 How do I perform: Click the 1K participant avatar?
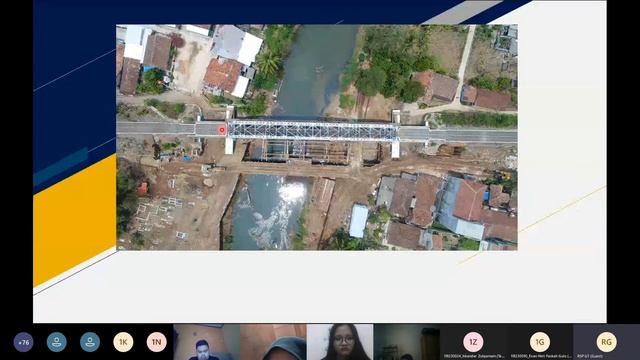pos(123,342)
